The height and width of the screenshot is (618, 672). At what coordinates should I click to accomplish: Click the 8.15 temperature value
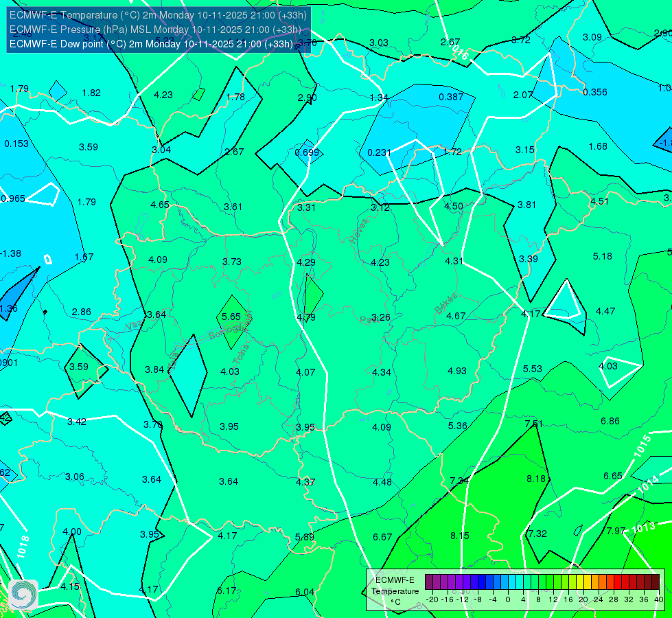pos(459,536)
